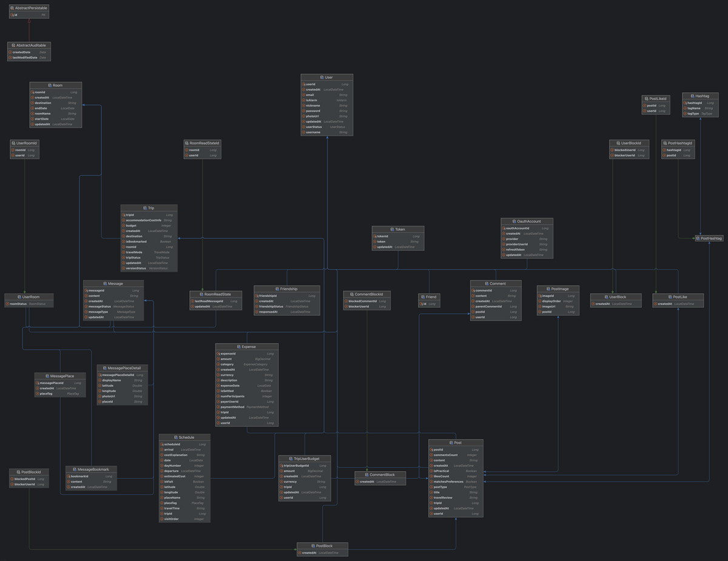The height and width of the screenshot is (561, 728).
Task: Click the key icon on expenseId in Expense
Action: point(218,353)
